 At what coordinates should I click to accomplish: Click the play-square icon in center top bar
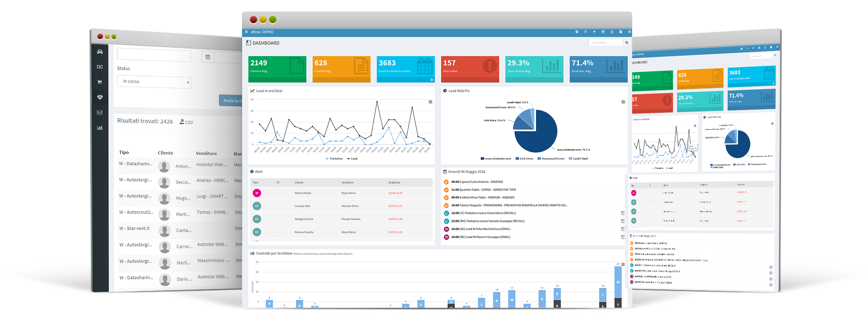click(x=577, y=32)
